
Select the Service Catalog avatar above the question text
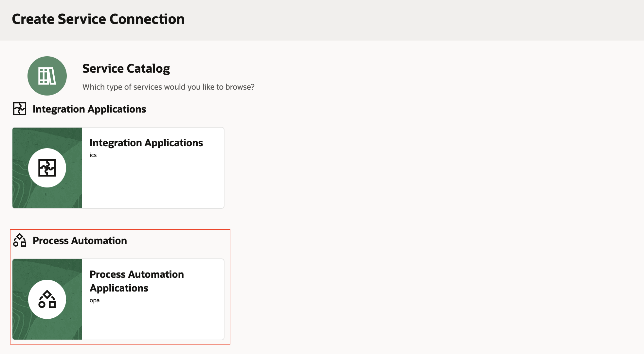(47, 76)
